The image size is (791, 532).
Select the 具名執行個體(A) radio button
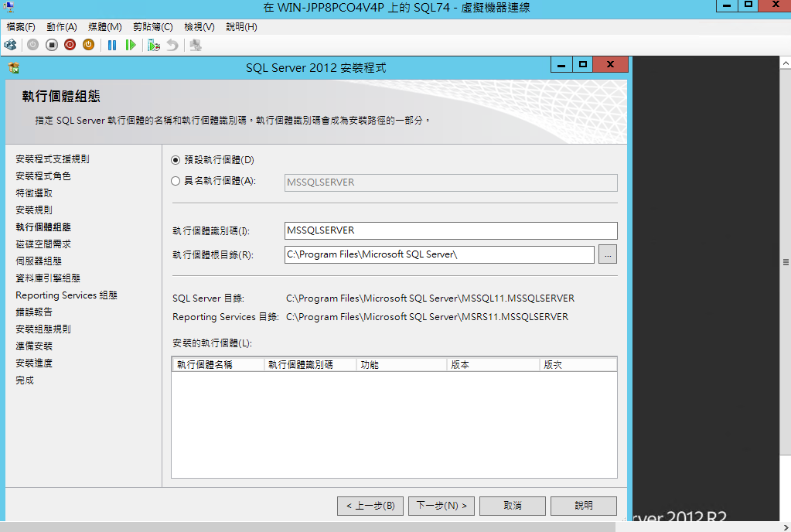176,181
